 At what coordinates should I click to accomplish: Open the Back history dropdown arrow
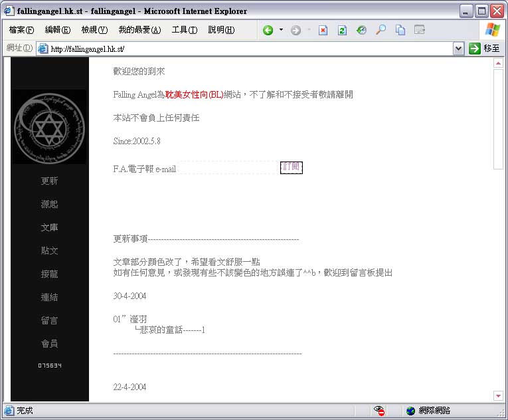281,30
